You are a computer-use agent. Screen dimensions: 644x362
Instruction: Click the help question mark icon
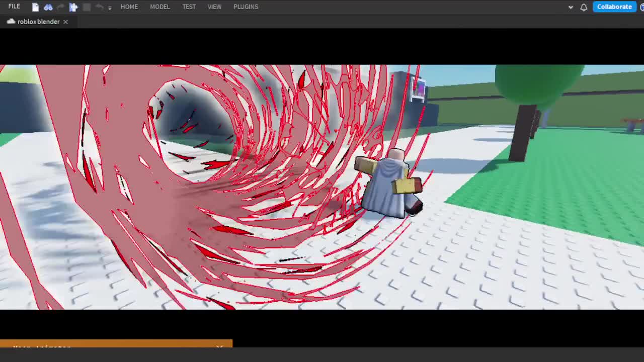[642, 7]
